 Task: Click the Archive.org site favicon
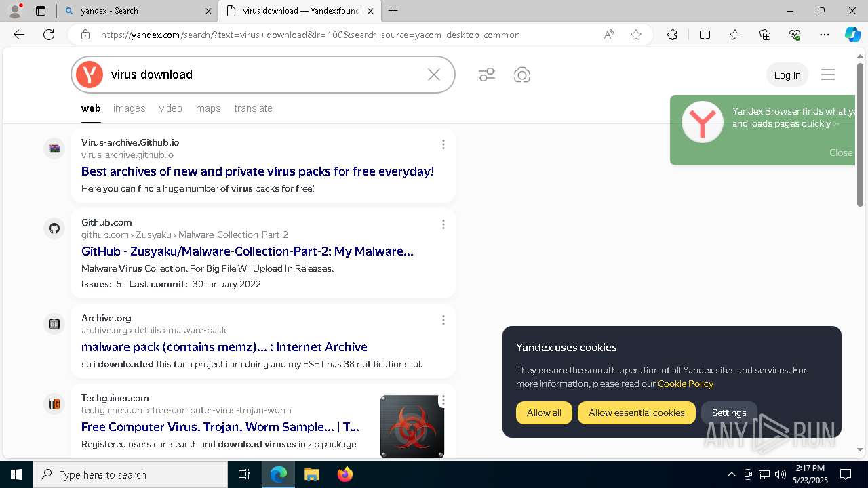54,324
